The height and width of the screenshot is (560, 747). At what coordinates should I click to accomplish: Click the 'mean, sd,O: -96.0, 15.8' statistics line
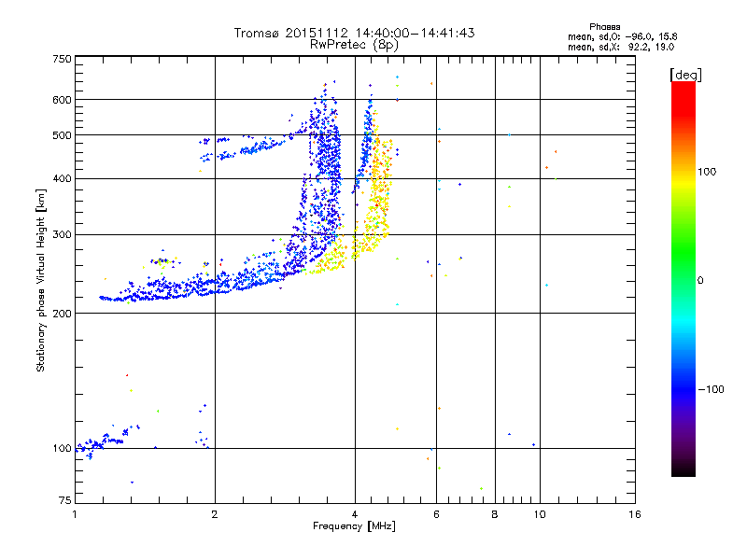pos(622,36)
